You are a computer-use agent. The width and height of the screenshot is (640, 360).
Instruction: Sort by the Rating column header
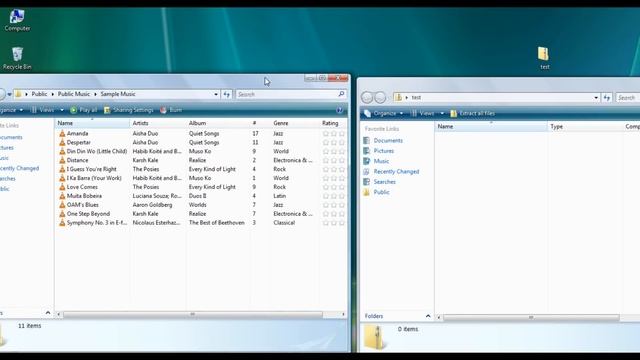pyautogui.click(x=332, y=123)
